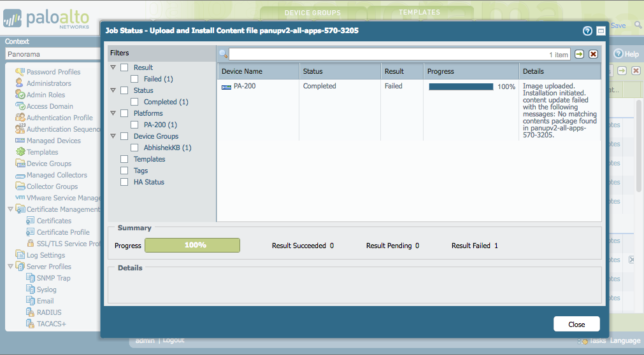Switch to the DEVICE GROUPS tab
This screenshot has width=644, height=355.
click(x=313, y=13)
